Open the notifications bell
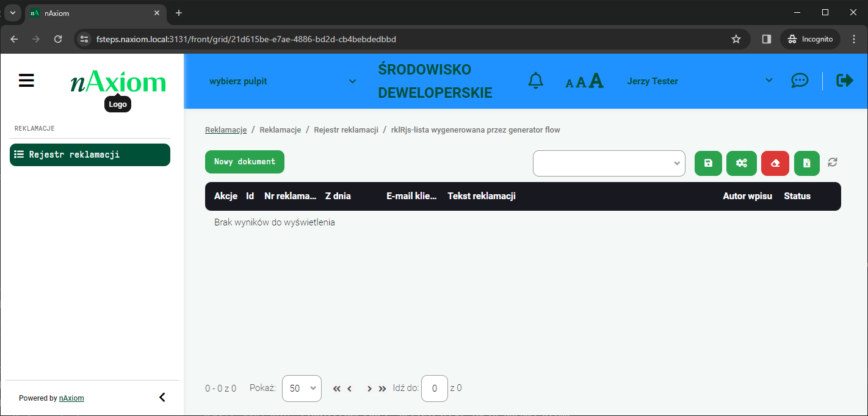 [x=535, y=80]
